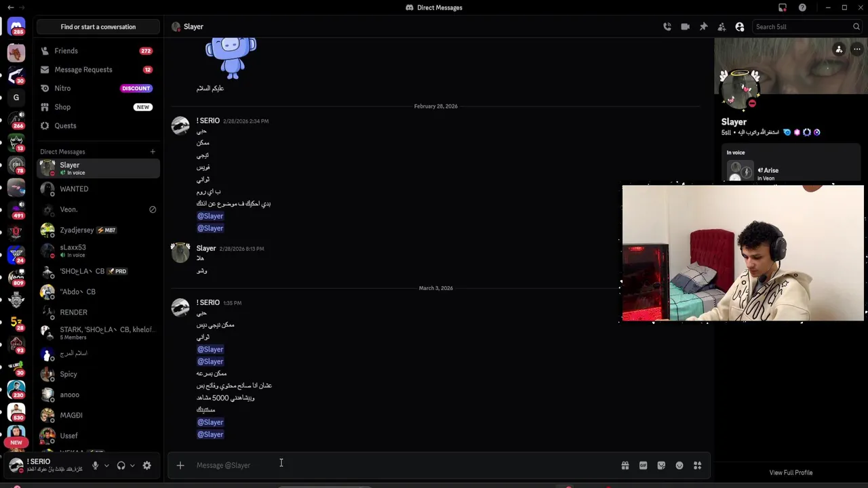The image size is (868, 488).
Task: Click Find or start a conversation
Action: [98, 26]
